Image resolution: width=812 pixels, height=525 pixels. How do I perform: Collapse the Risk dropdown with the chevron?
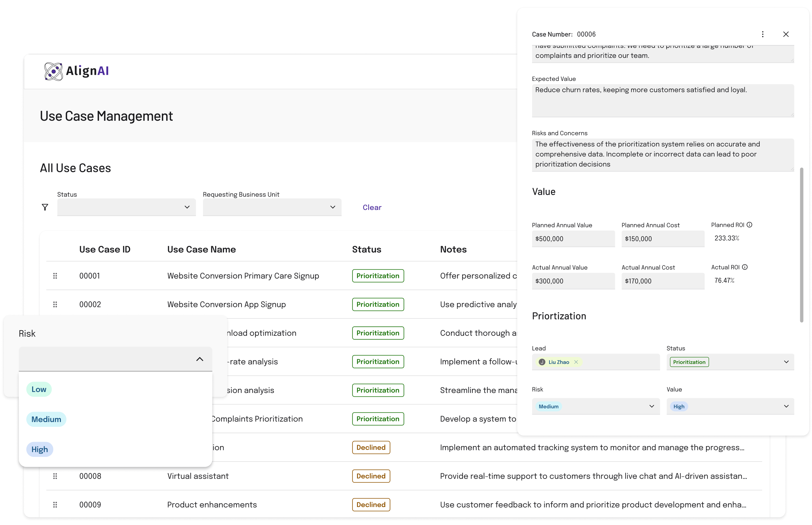(x=200, y=359)
